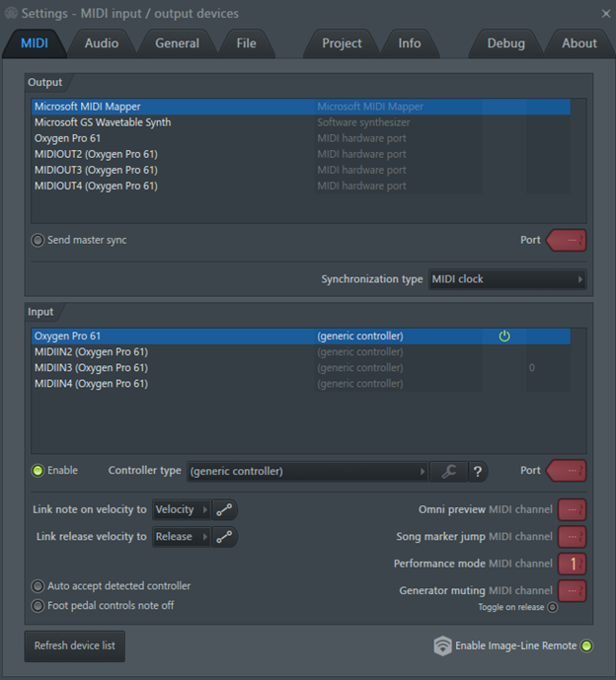
Task: Open the General tab
Action: point(177,43)
